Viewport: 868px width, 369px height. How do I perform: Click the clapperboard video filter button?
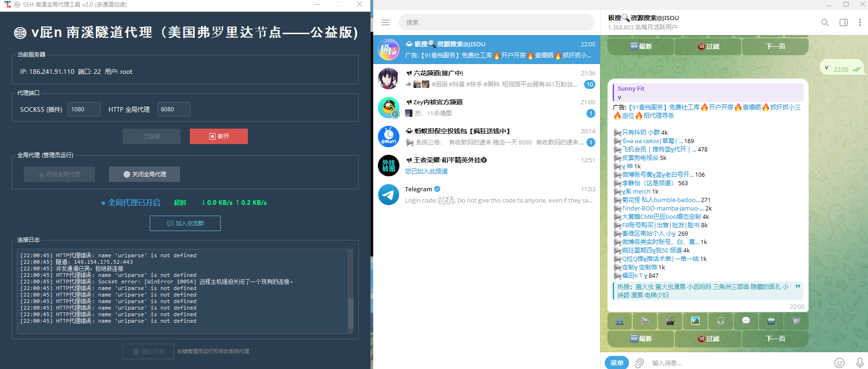coord(670,321)
